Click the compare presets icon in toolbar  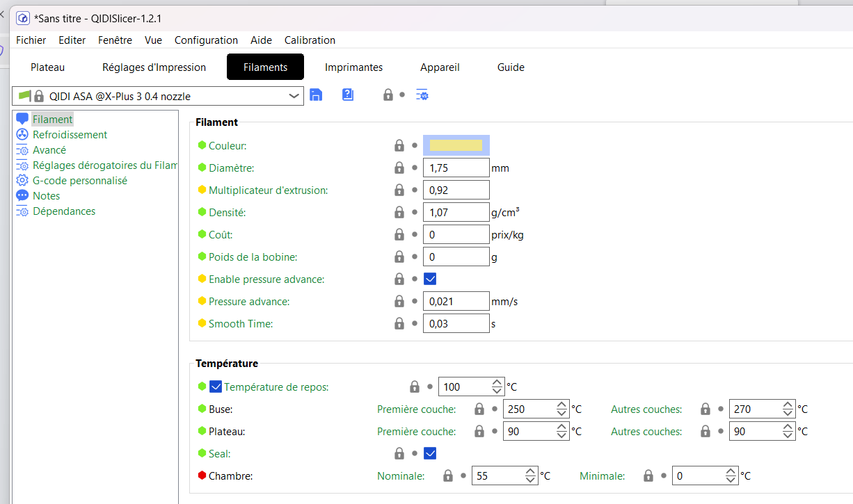422,95
